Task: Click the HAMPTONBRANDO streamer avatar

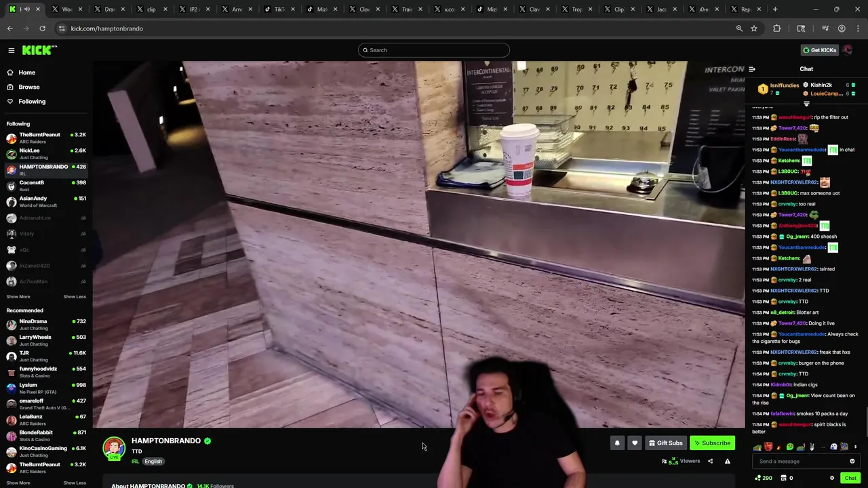Action: [x=114, y=448]
